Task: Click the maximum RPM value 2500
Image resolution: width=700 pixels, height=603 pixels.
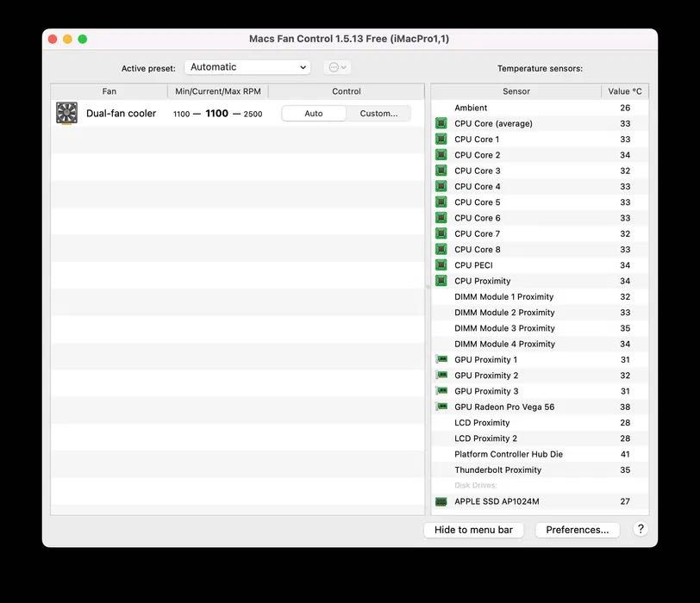Action: (x=253, y=115)
